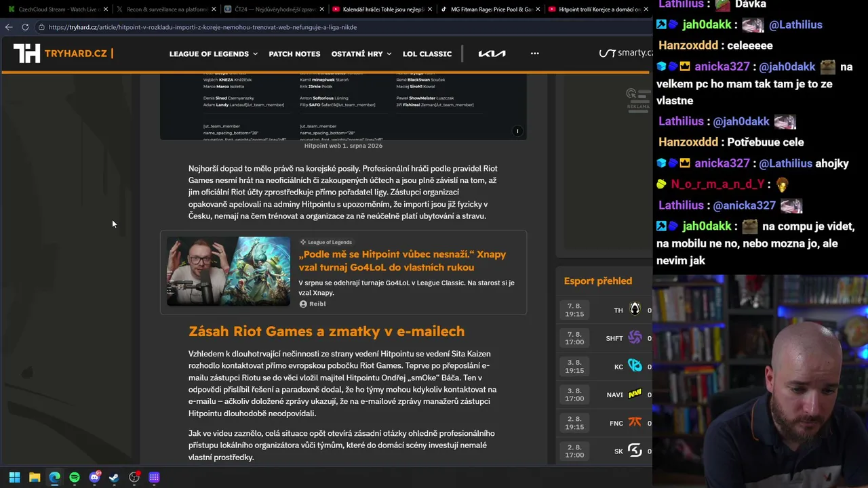Viewport: 868px width, 488px height.
Task: Click the NAVI team logo in Esport přehled
Action: click(635, 394)
